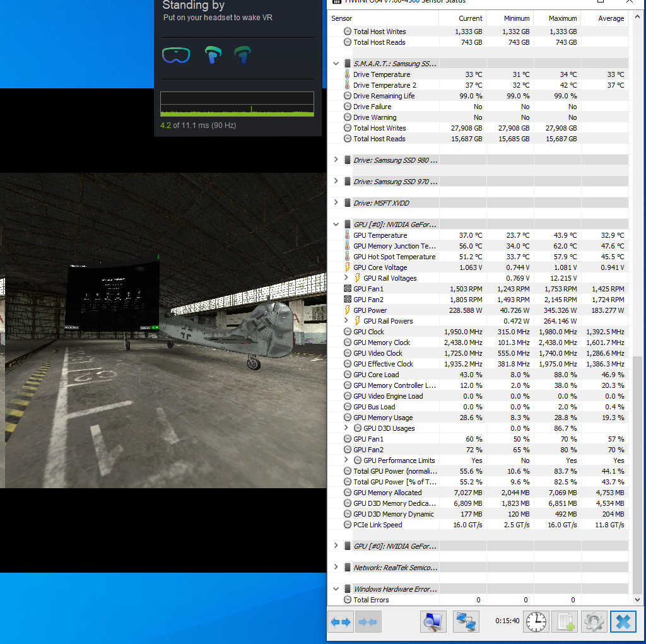This screenshot has height=644, width=646.
Task: Click the 0:15:40 elapsed time readout
Action: coord(507,621)
